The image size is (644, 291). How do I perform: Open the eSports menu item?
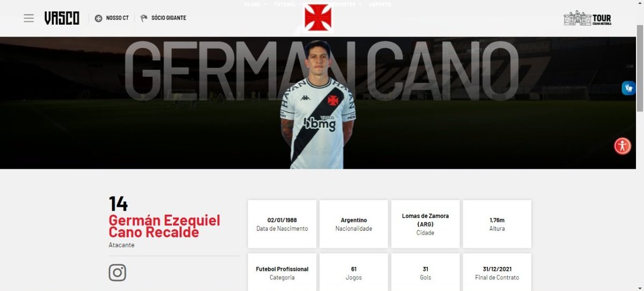point(380,4)
